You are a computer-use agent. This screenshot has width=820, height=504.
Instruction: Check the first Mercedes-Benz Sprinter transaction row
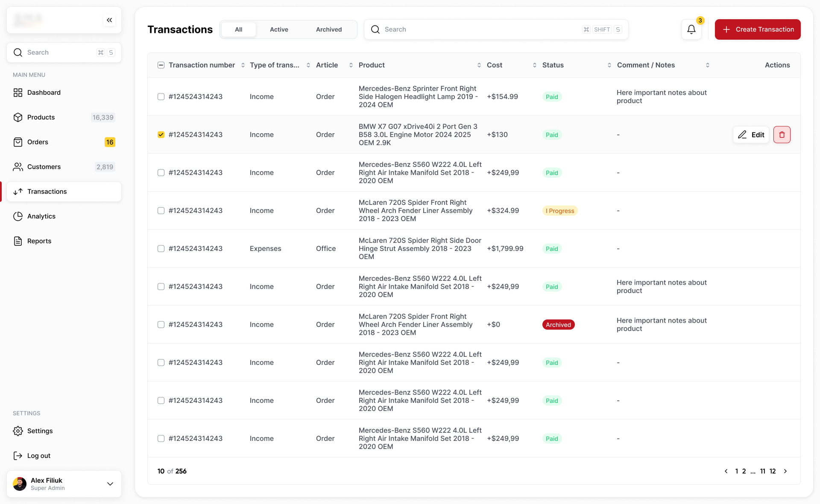[161, 96]
